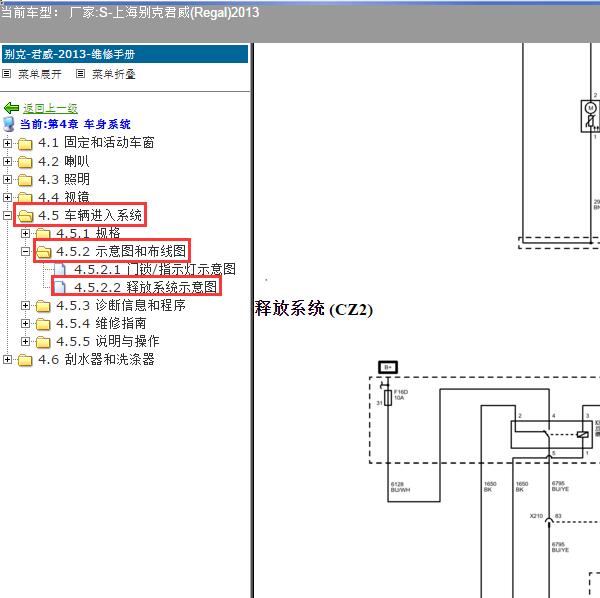
Task: Select the 4.5.5 说明与操作 label
Action: 108,341
